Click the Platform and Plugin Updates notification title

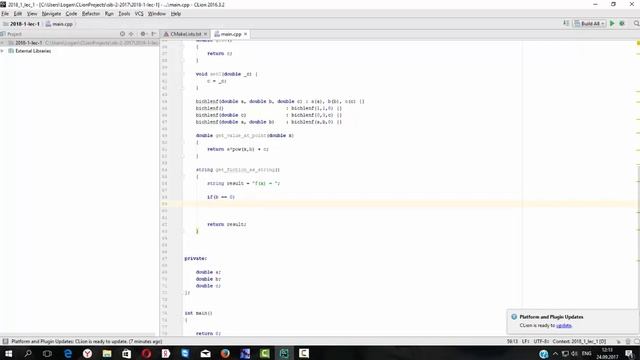click(551, 317)
